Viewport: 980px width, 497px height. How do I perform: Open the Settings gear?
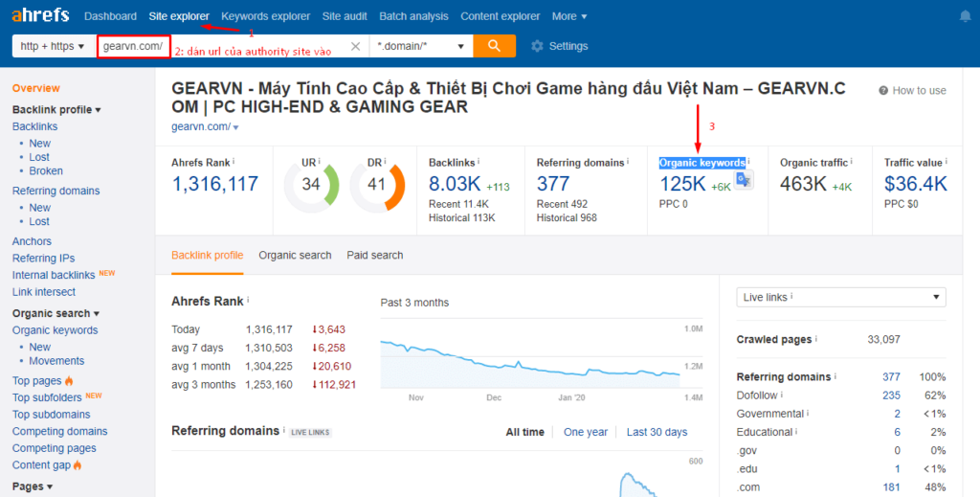click(537, 46)
